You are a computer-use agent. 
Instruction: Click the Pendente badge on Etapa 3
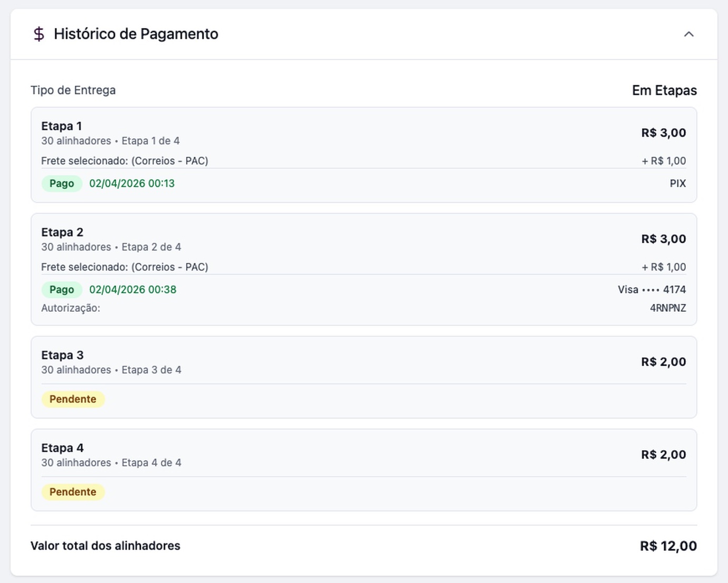point(73,399)
